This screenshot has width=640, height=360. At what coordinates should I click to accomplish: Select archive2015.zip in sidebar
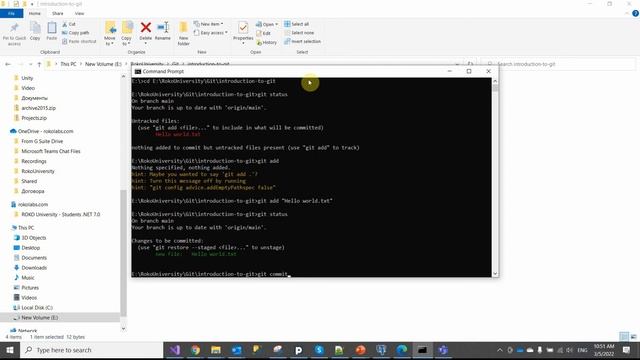pos(38,108)
